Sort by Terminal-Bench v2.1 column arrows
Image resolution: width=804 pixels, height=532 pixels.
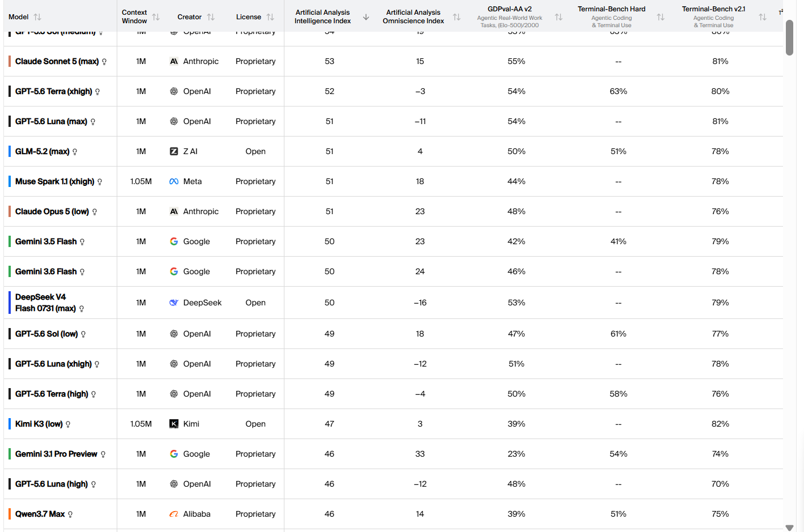pos(763,17)
